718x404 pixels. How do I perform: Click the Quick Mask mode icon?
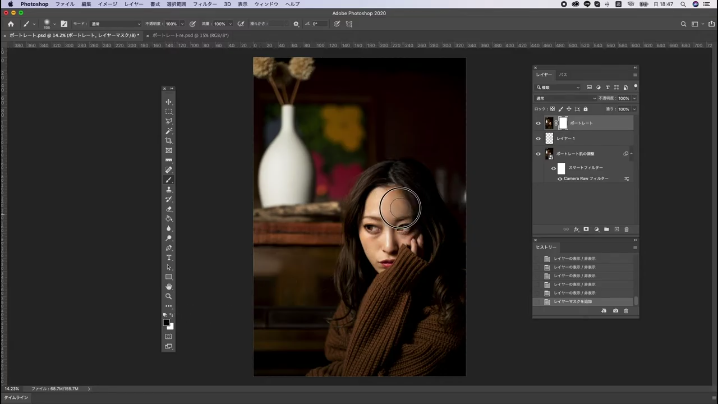point(169,337)
